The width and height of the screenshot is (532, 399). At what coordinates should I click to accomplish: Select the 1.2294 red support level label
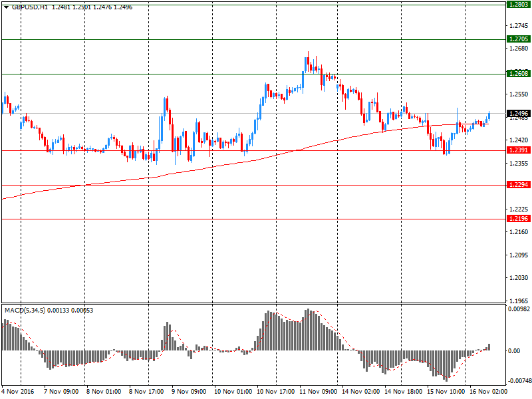(x=519, y=185)
